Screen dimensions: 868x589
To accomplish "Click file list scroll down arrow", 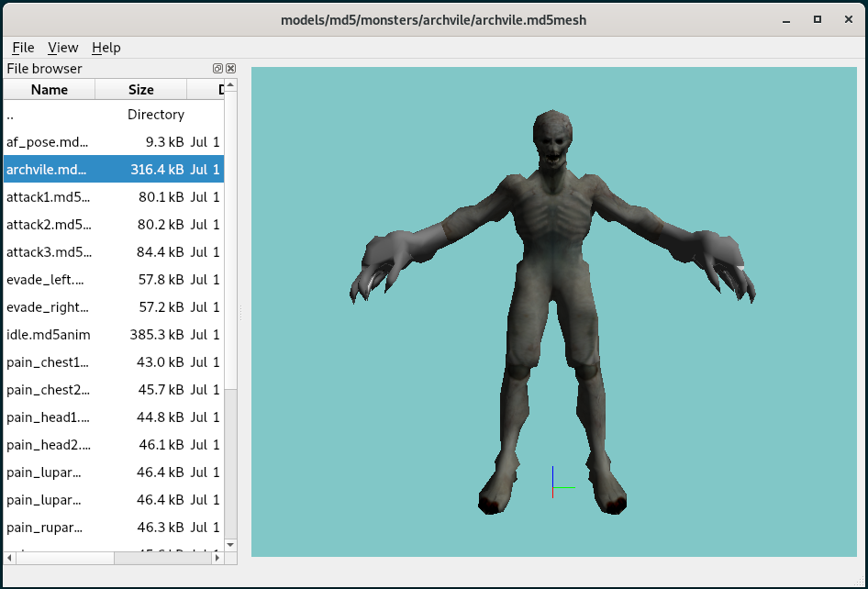I will tap(231, 545).
